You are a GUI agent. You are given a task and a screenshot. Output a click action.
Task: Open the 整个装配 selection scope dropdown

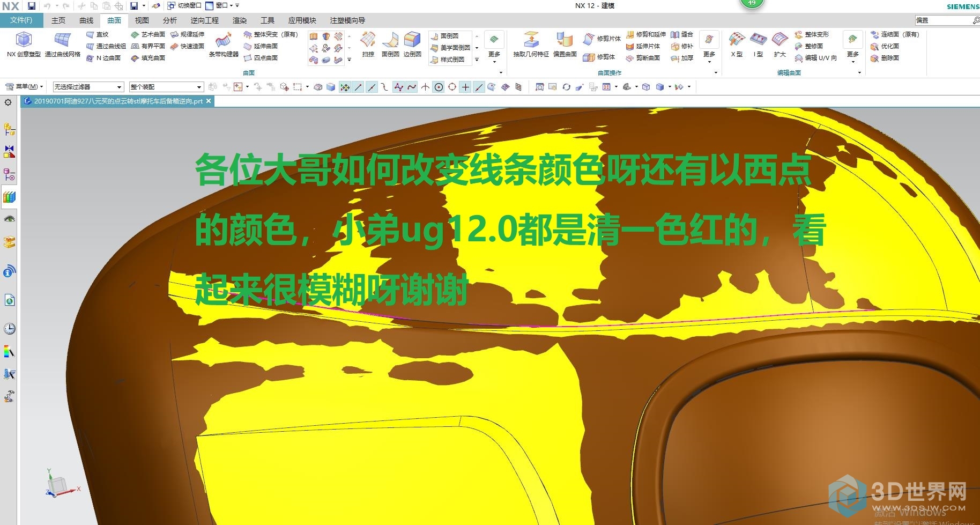(166, 87)
